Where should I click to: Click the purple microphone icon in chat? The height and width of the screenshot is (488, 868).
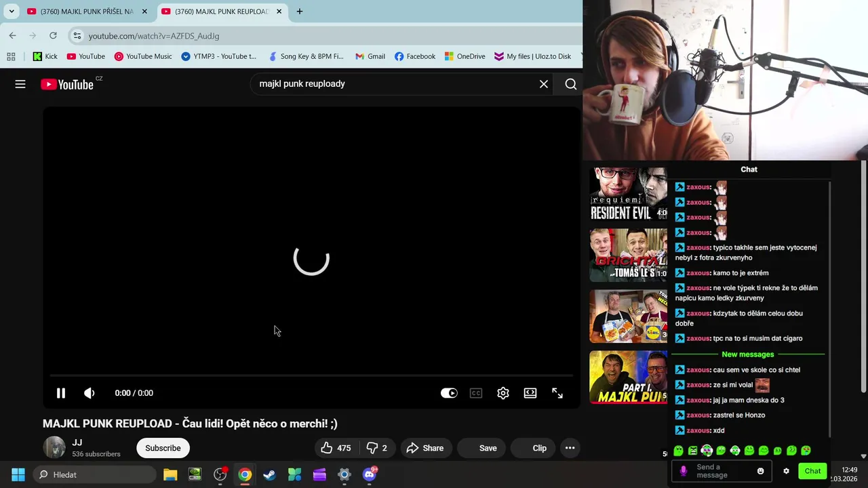pyautogui.click(x=683, y=471)
